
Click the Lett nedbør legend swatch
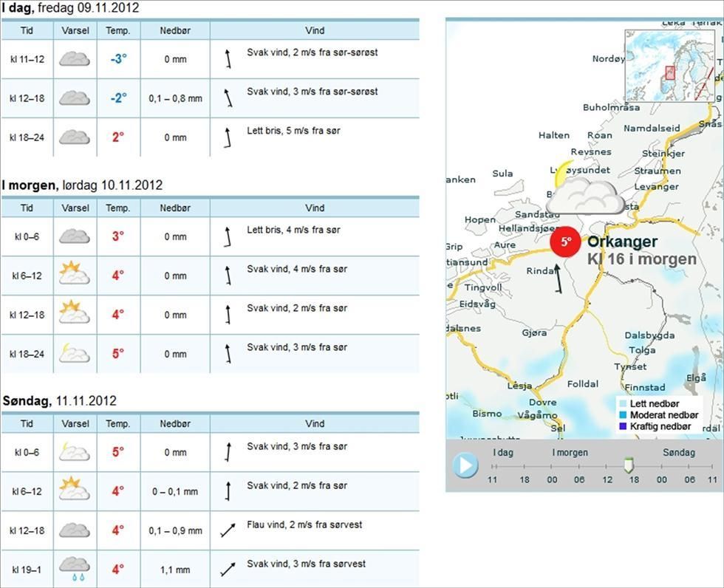pyautogui.click(x=623, y=404)
